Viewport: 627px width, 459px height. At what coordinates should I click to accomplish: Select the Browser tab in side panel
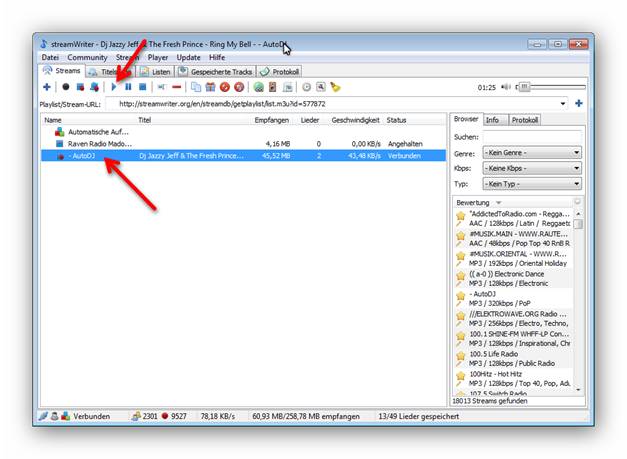tap(466, 119)
